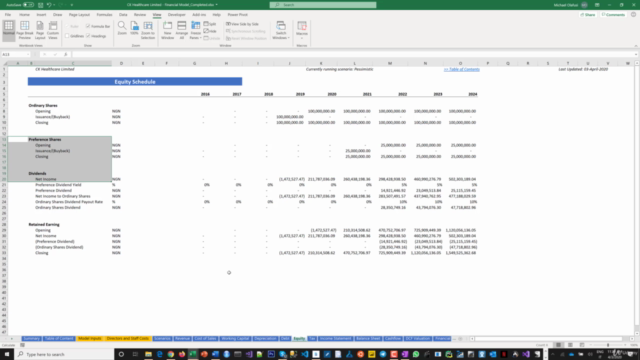Open the Data ribbon tab
Image resolution: width=640 pixels, height=360 pixels.
point(123,15)
